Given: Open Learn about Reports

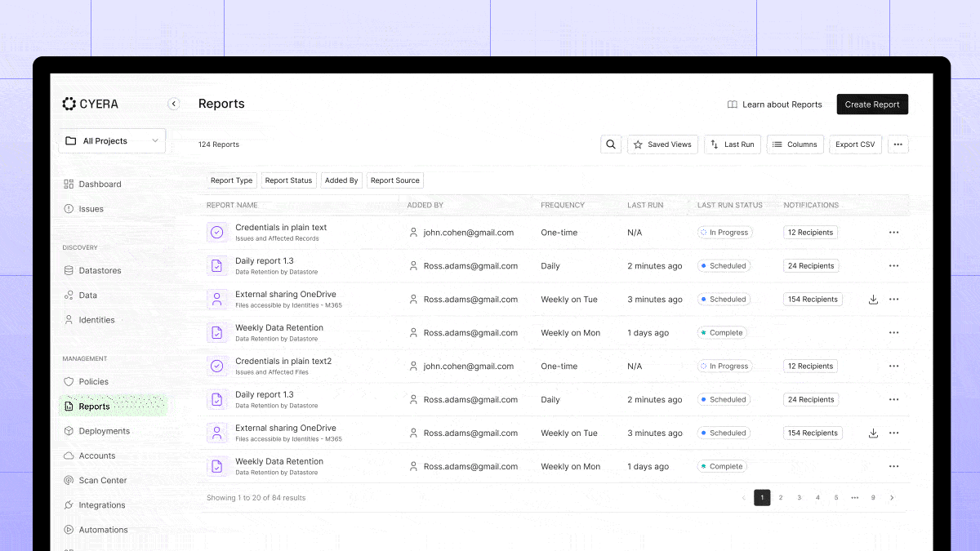Looking at the screenshot, I should 774,104.
